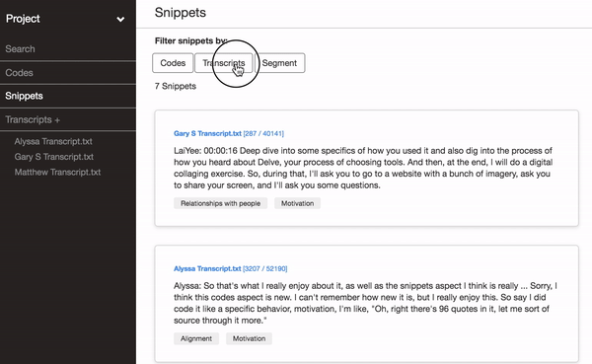Open the Project dropdown chevron
This screenshot has width=592, height=364.
(120, 20)
